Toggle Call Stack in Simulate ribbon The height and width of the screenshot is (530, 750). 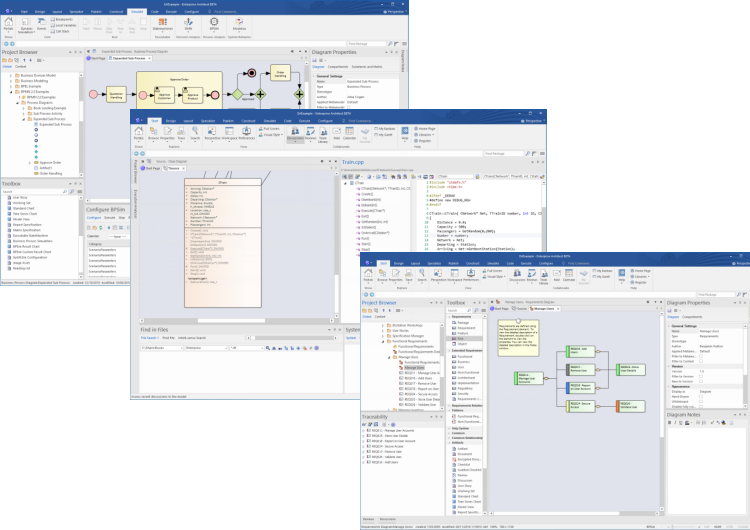pos(60,31)
